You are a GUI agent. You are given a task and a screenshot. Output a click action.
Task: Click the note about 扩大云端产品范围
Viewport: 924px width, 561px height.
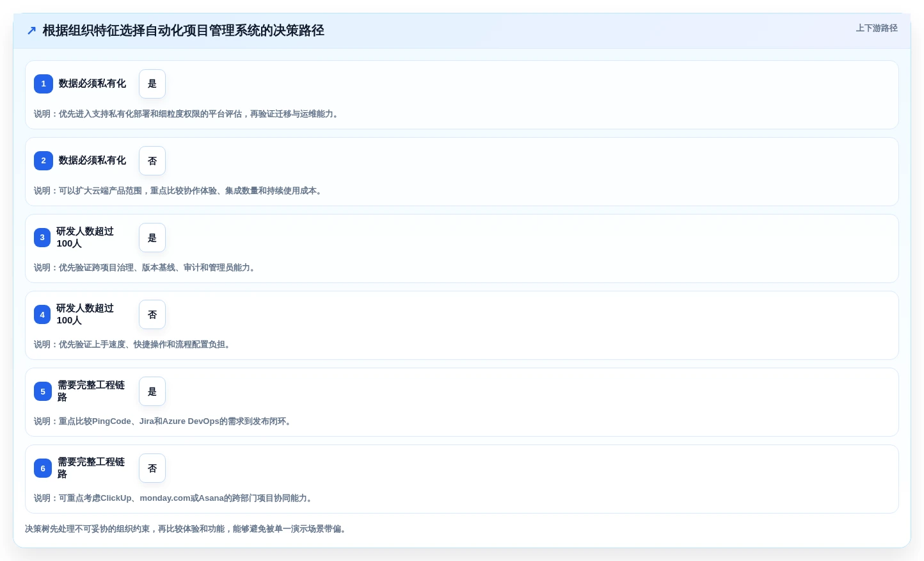pos(179,191)
